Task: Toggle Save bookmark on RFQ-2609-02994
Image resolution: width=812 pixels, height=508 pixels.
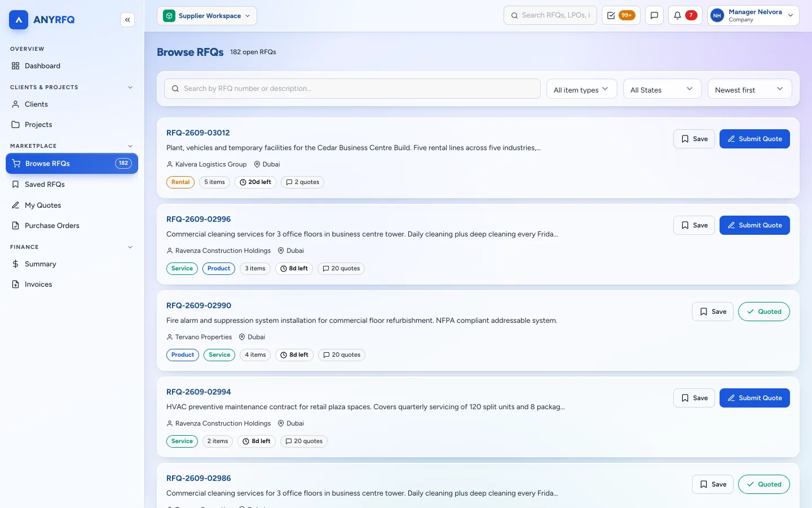Action: click(x=694, y=398)
